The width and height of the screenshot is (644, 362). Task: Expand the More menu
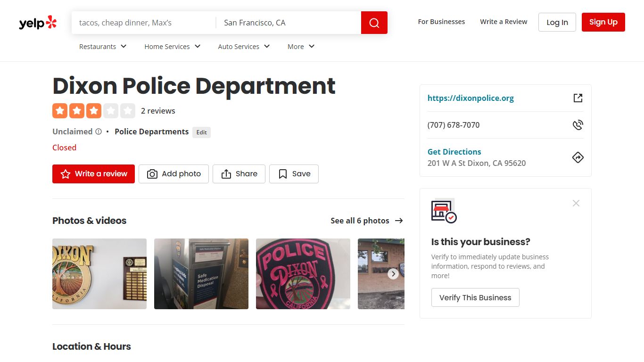tap(301, 47)
